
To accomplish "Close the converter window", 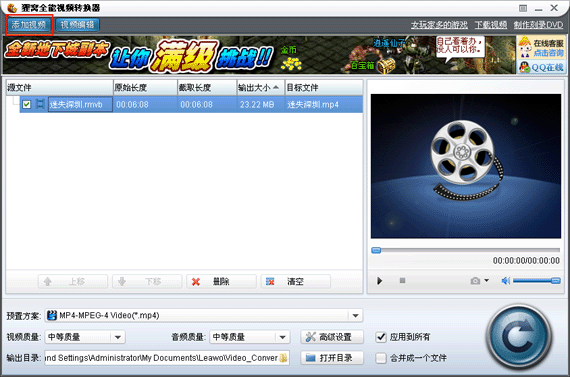I will point(554,8).
